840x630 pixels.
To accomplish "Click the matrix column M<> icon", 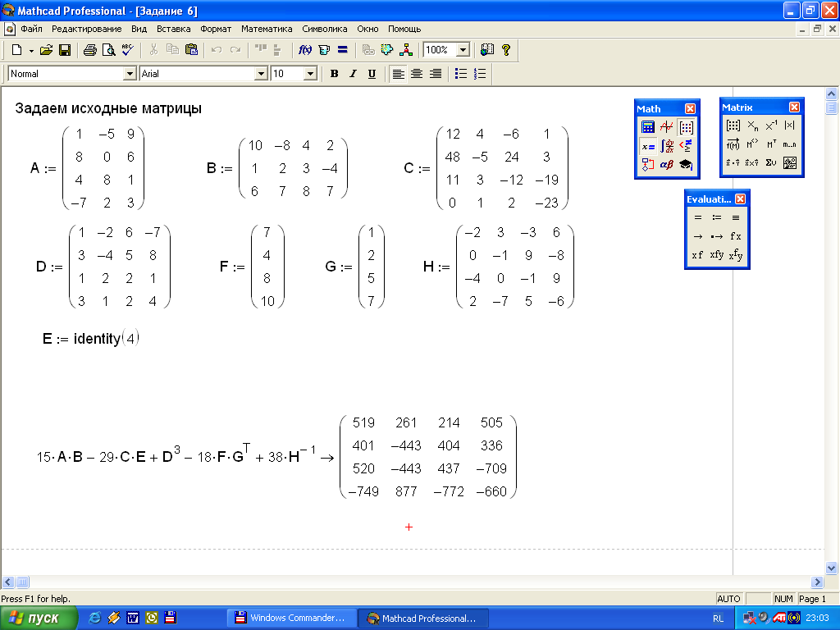I will pyautogui.click(x=752, y=144).
